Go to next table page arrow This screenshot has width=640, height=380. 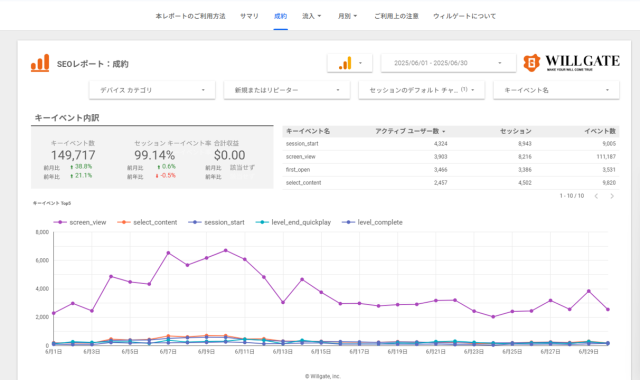(612, 196)
